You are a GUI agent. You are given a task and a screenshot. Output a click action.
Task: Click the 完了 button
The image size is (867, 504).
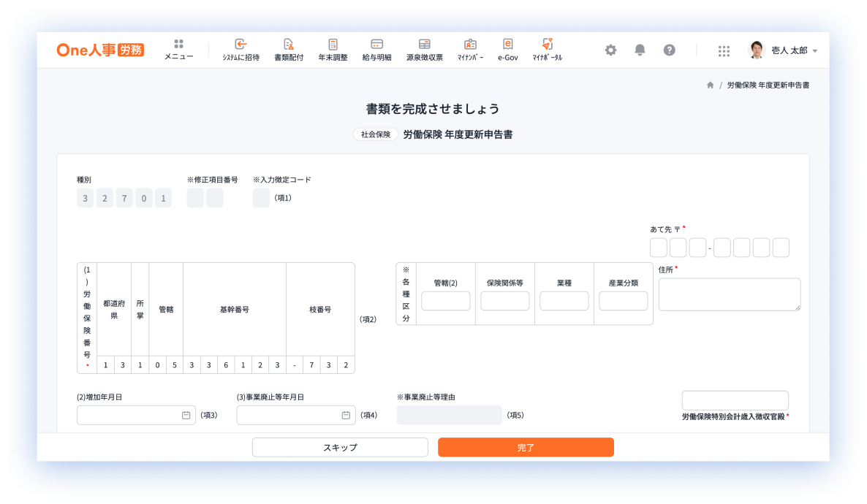(x=526, y=447)
